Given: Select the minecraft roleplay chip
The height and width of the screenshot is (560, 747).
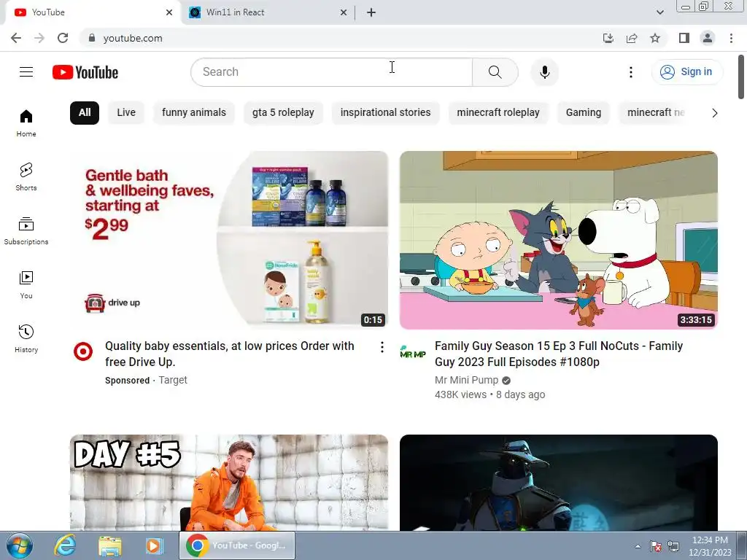Looking at the screenshot, I should pos(498,113).
